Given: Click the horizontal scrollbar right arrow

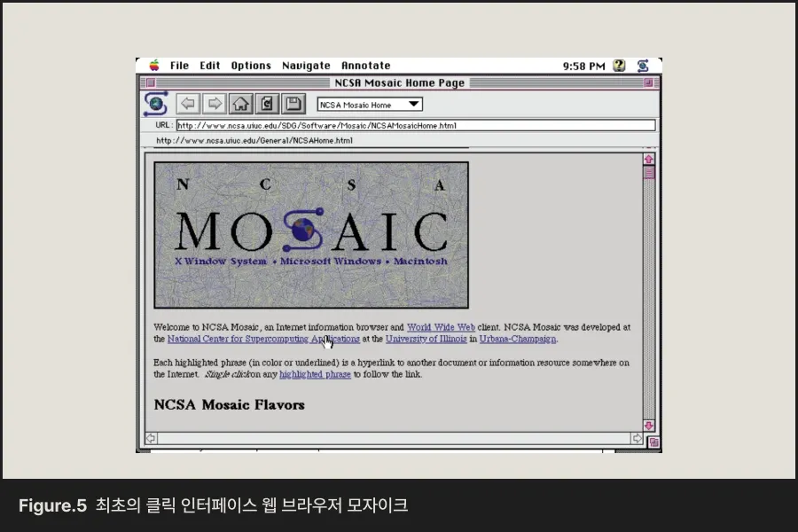Looking at the screenshot, I should [x=637, y=438].
